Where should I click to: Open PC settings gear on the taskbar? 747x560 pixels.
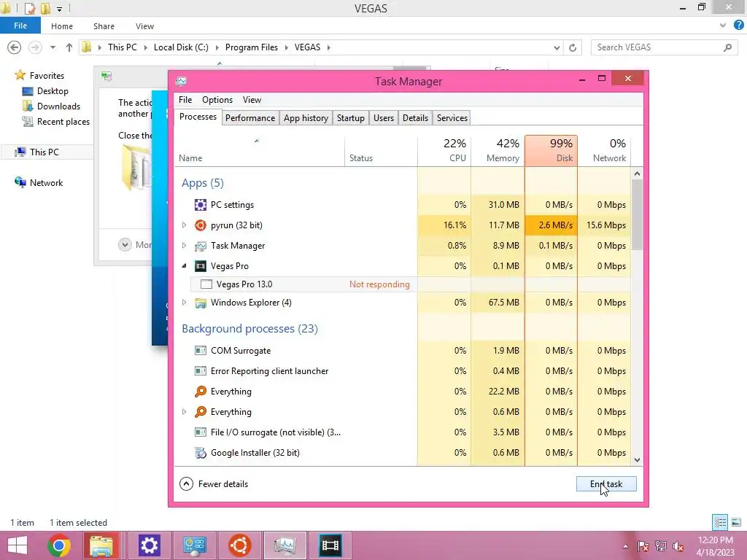pyautogui.click(x=149, y=545)
